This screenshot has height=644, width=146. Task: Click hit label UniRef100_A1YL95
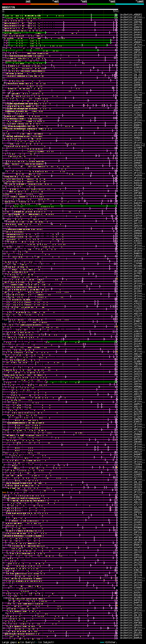pyautogui.click(x=131, y=567)
